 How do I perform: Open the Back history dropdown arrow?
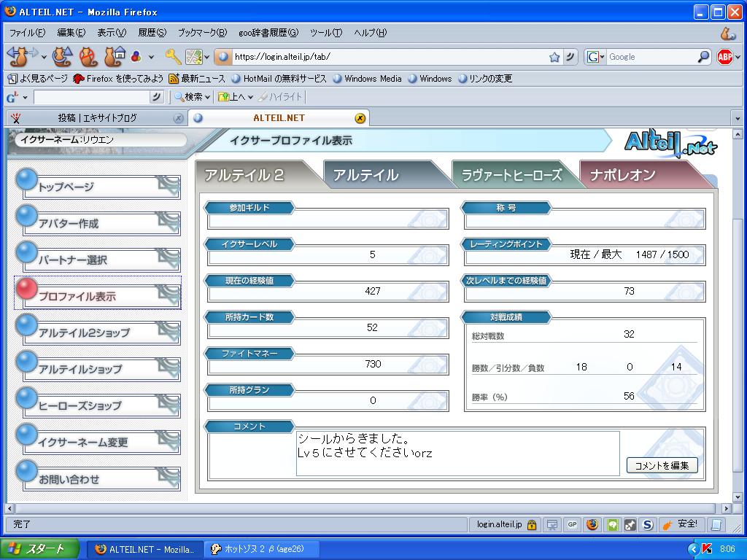click(44, 58)
